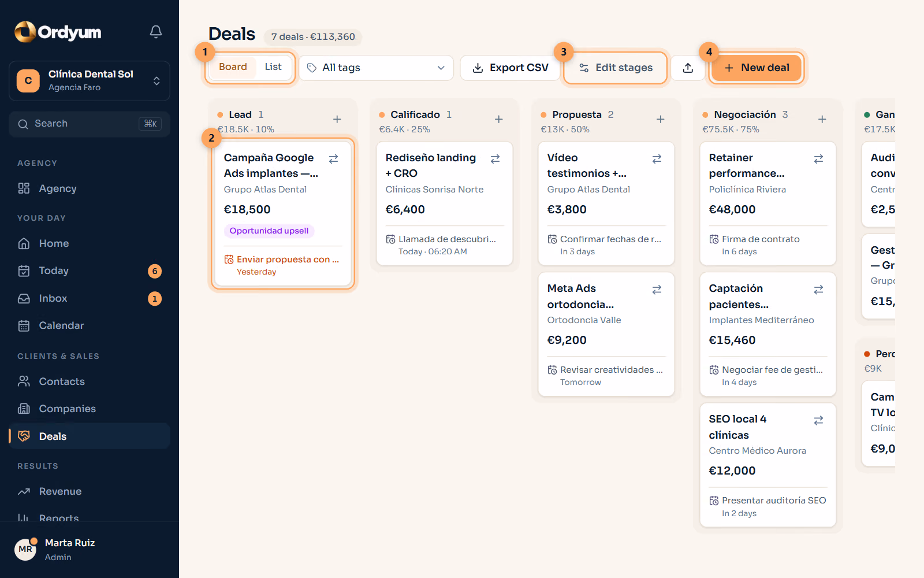Screen dimensions: 924x578
Task: Click company Clínicas Sonrisa Norte
Action: 434,190
